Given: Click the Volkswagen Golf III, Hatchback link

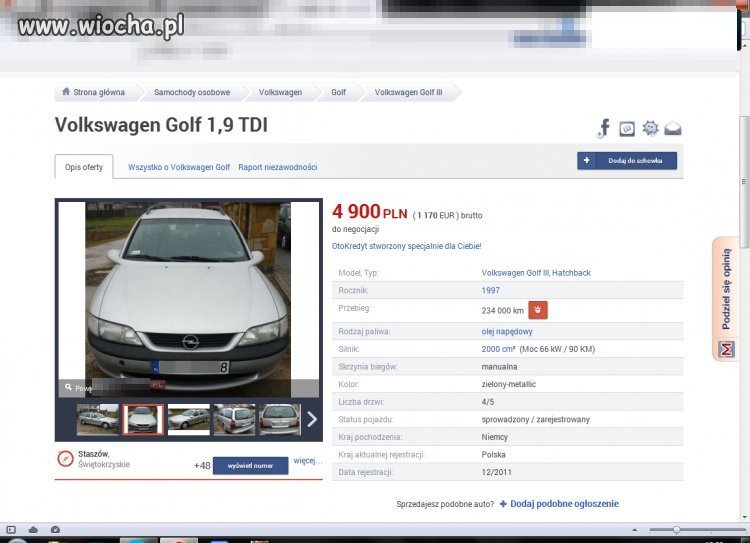Looking at the screenshot, I should (x=536, y=273).
